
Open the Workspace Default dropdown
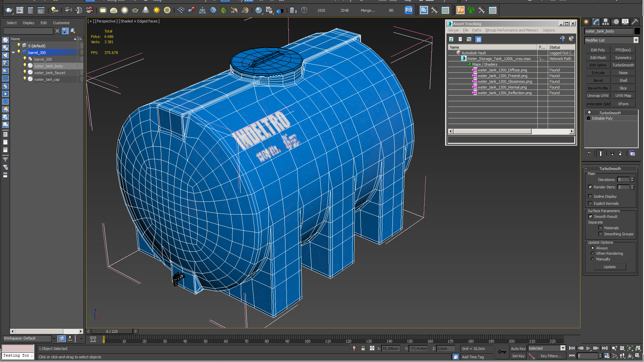(x=54, y=339)
